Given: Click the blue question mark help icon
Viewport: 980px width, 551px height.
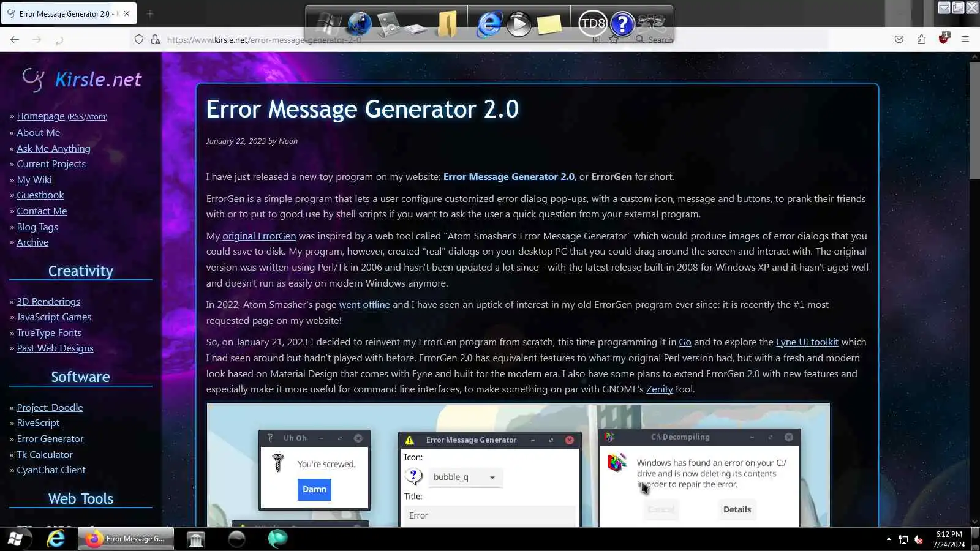Looking at the screenshot, I should pyautogui.click(x=622, y=24).
